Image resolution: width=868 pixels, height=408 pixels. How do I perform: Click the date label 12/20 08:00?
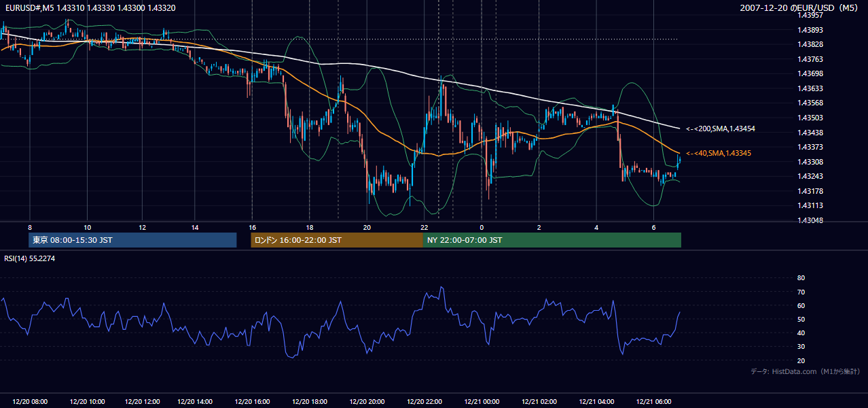pos(30,402)
